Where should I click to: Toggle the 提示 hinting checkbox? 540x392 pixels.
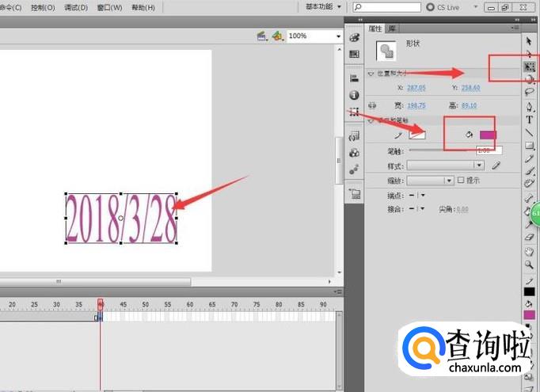[x=462, y=181]
